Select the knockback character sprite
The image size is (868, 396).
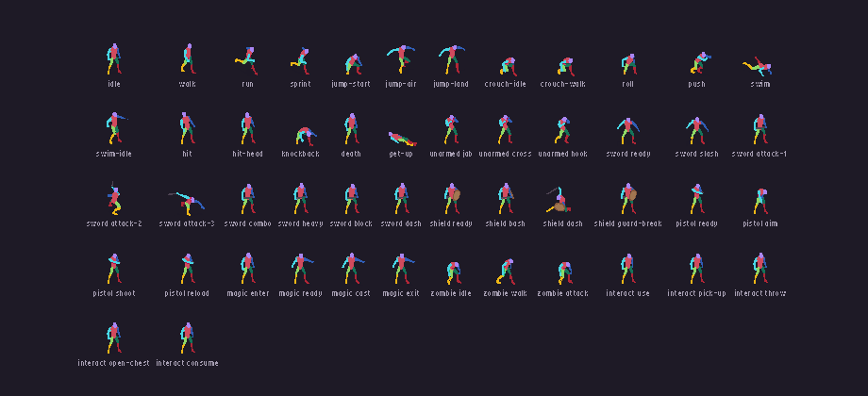pos(305,136)
